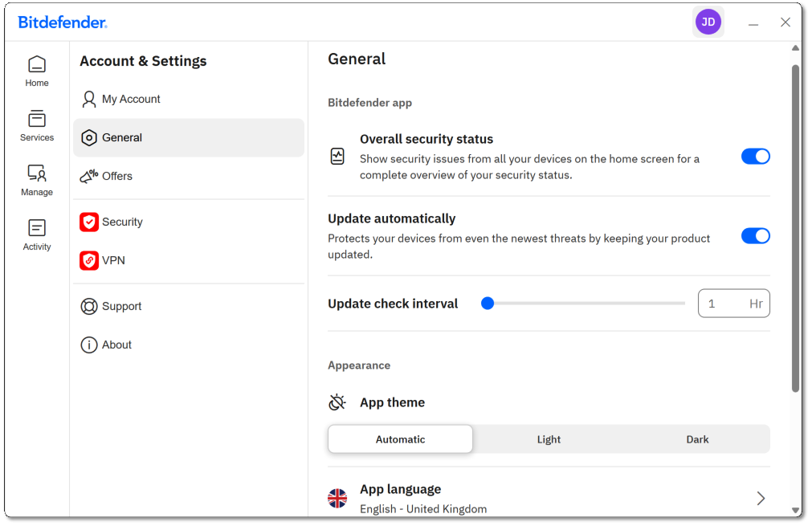The width and height of the screenshot is (812, 526).
Task: Switch App theme to Light
Action: (x=549, y=439)
